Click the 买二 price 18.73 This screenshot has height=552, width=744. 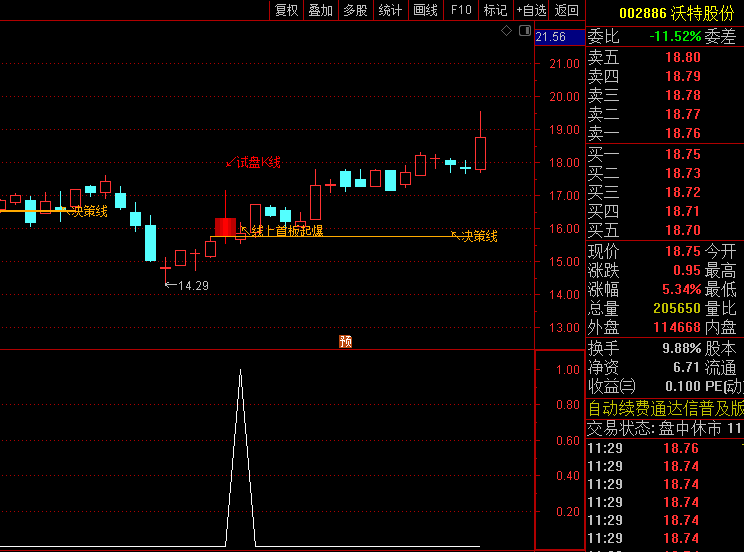pos(683,173)
